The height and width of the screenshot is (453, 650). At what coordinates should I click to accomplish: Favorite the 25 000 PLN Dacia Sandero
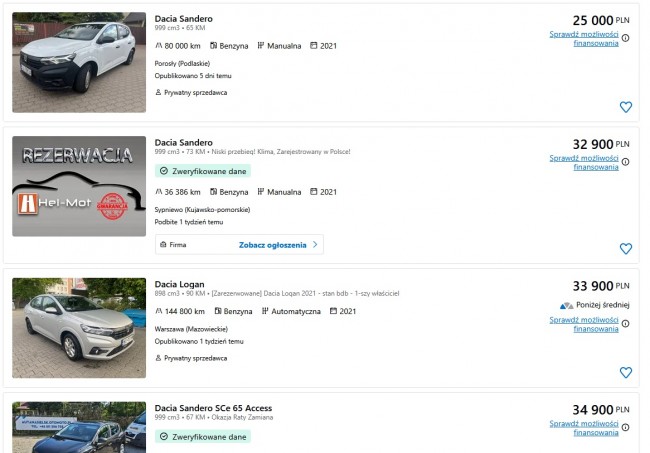[626, 107]
